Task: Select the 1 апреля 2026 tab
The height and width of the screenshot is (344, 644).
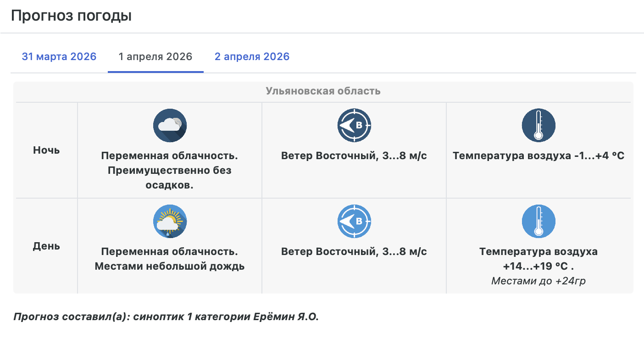Action: [x=155, y=57]
